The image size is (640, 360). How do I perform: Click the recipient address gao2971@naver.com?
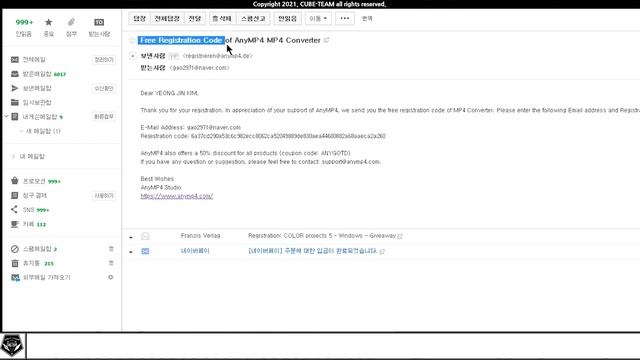[199, 68]
